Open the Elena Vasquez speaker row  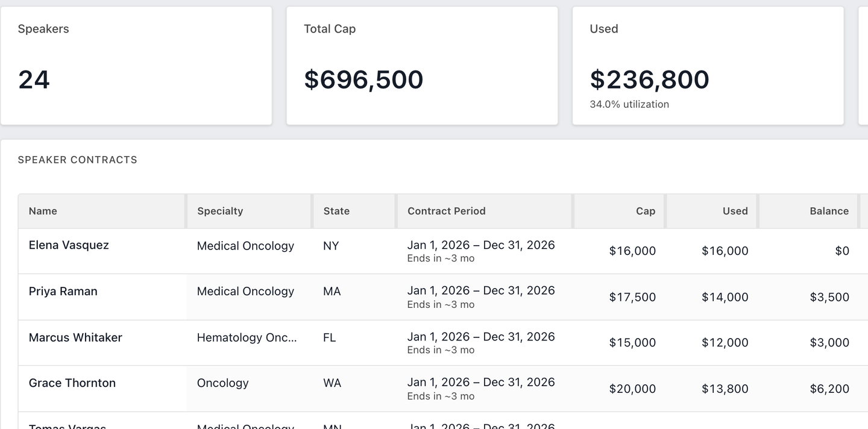443,251
